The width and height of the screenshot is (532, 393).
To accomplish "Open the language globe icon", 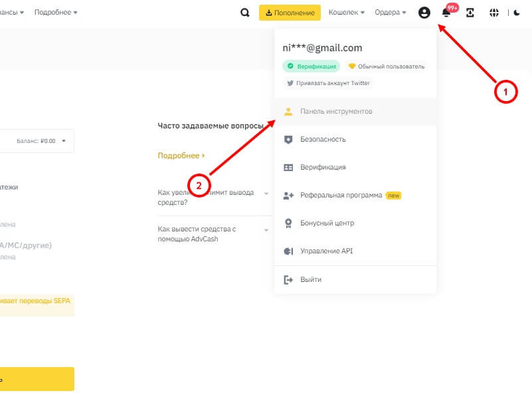I will 493,13.
